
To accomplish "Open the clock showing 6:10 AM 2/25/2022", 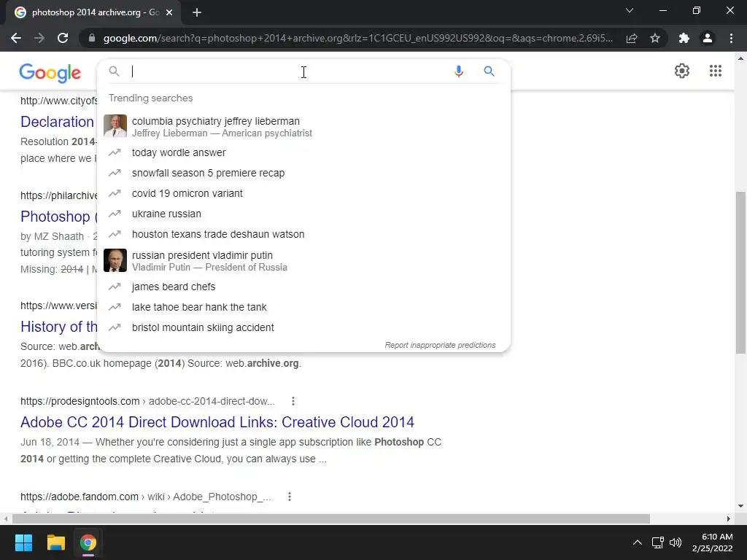I will [x=712, y=542].
